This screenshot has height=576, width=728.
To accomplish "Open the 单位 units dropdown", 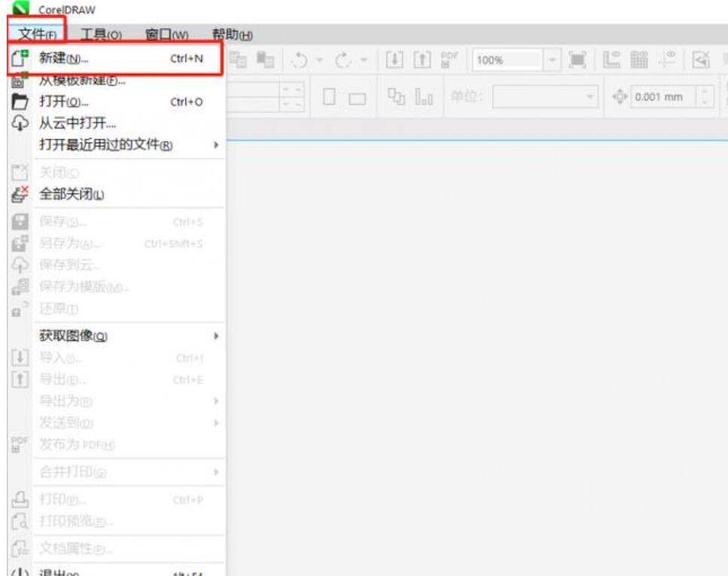I will pos(545,96).
